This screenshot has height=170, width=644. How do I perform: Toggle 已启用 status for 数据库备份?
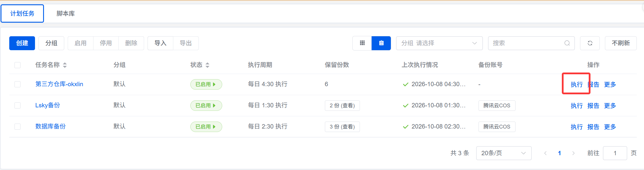click(206, 127)
